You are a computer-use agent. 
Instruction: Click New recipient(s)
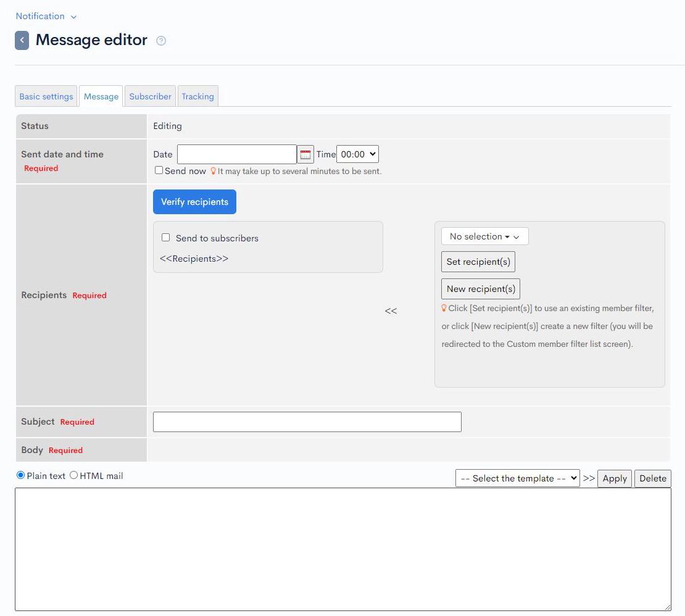480,288
